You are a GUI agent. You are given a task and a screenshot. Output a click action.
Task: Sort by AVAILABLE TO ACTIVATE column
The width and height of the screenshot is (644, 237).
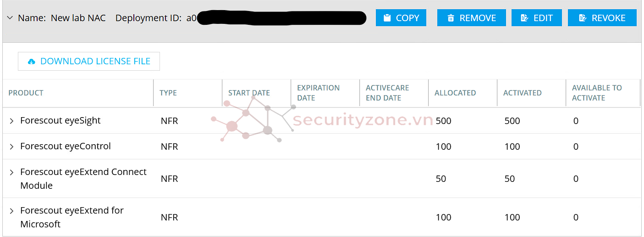point(597,93)
